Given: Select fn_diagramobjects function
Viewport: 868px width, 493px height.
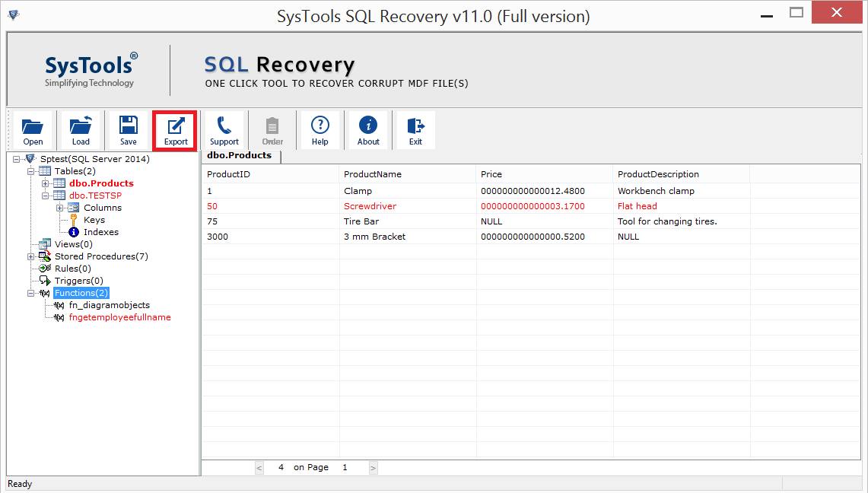Looking at the screenshot, I should click(x=109, y=305).
